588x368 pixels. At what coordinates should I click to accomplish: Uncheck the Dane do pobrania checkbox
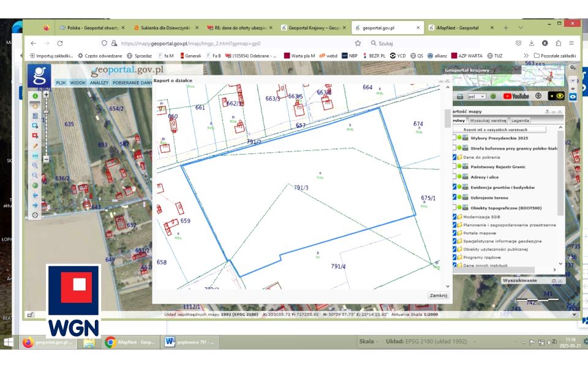coord(454,157)
